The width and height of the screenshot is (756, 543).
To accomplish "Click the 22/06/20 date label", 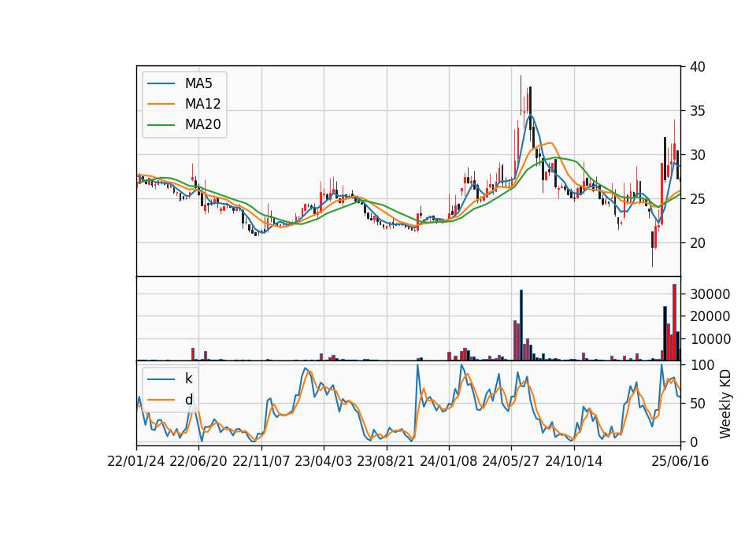I will (x=198, y=461).
